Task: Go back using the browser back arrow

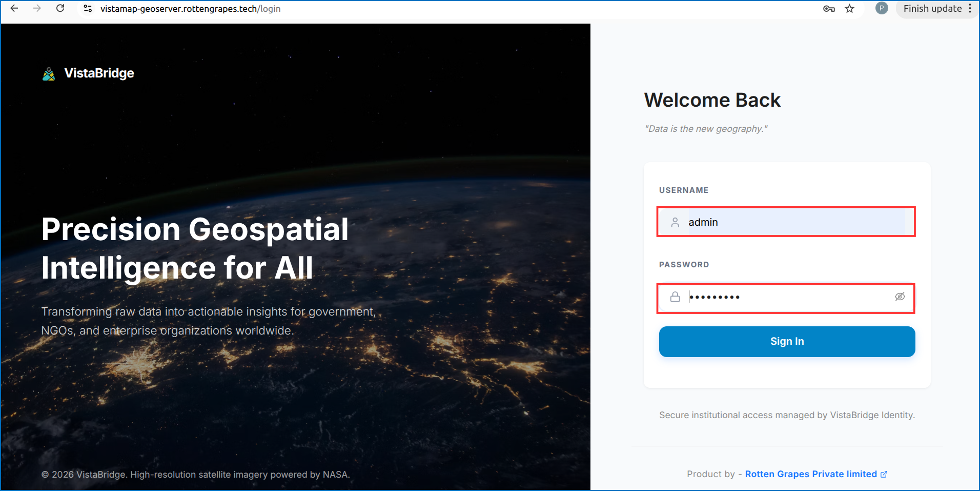Action: (x=14, y=9)
